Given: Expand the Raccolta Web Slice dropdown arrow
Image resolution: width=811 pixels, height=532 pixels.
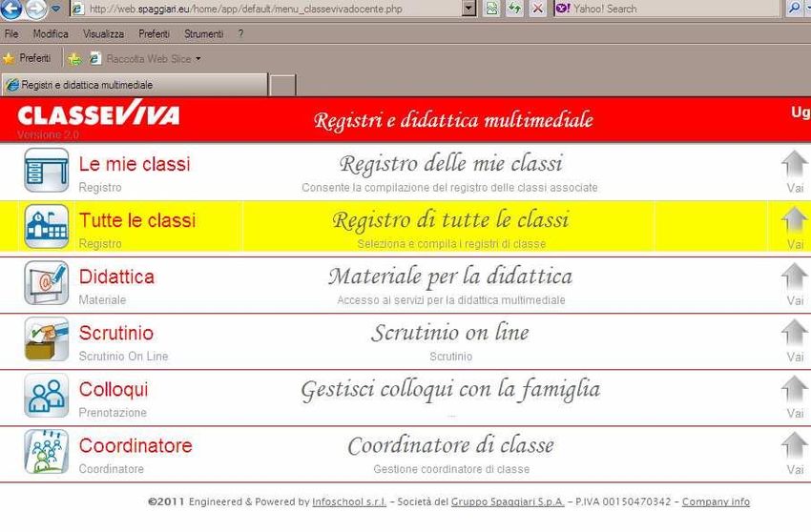Looking at the screenshot, I should pyautogui.click(x=198, y=59).
